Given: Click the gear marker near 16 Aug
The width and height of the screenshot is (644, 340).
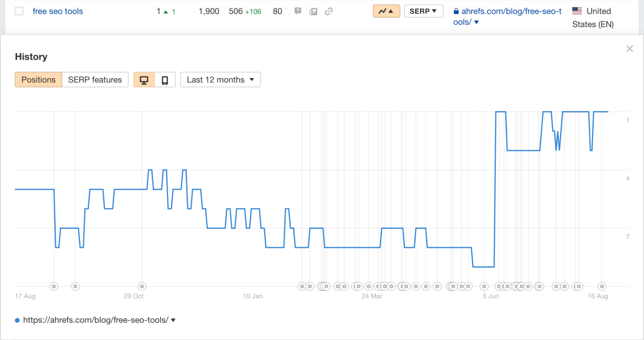Looking at the screenshot, I should pos(602,286).
